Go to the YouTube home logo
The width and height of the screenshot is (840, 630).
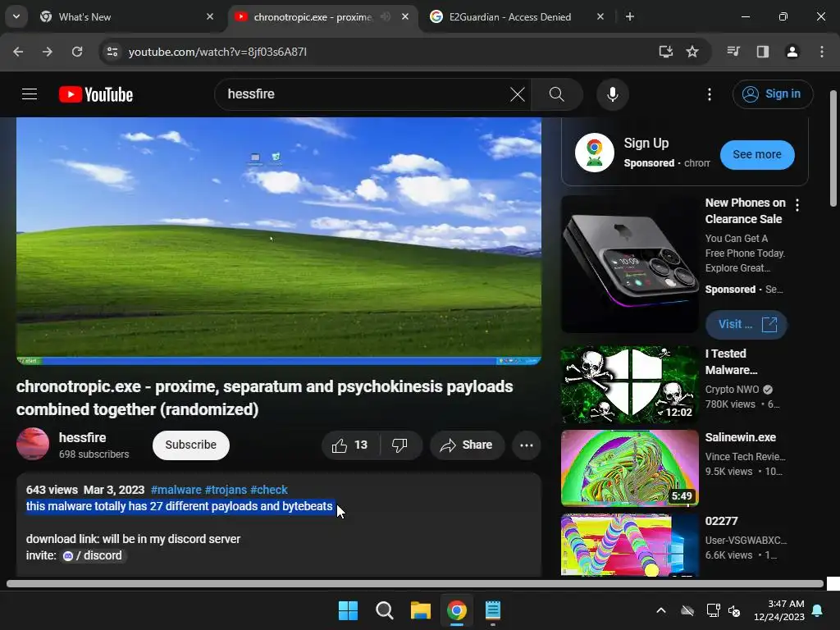tap(96, 94)
